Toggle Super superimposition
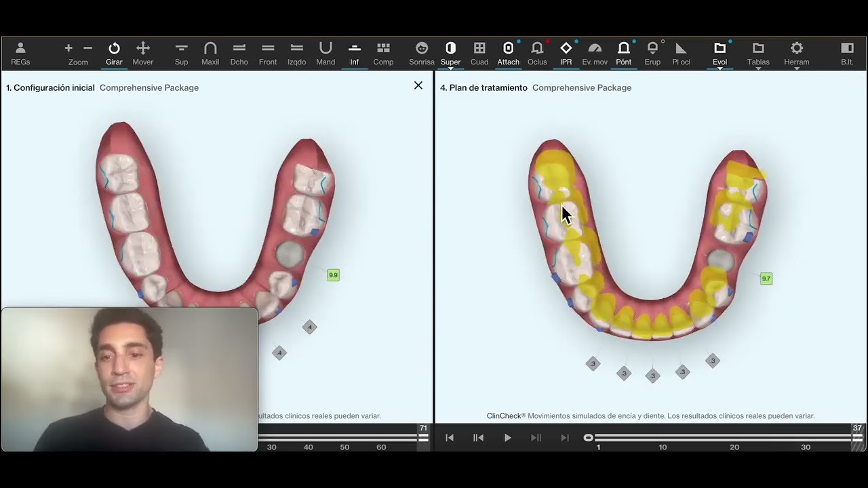 tap(450, 54)
